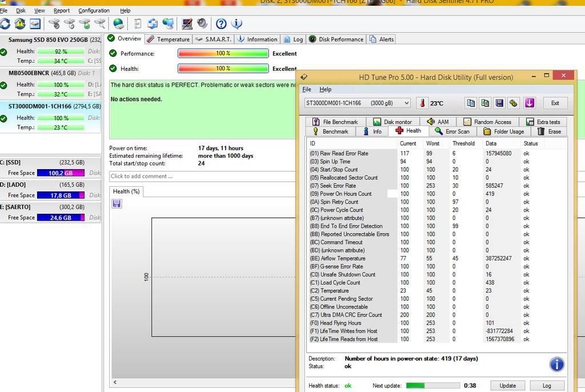
Task: Click the disk with clock test icon
Action: tap(69, 24)
